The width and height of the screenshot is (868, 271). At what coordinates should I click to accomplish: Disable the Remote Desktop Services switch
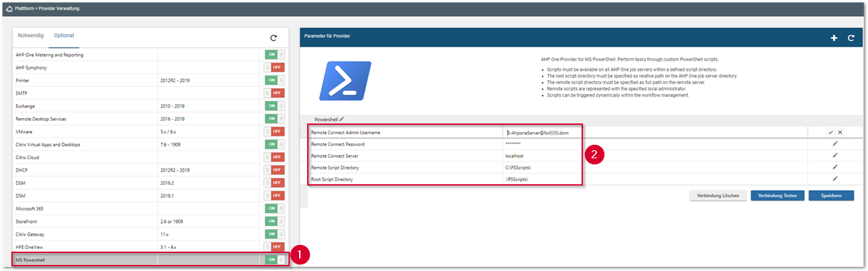point(274,119)
